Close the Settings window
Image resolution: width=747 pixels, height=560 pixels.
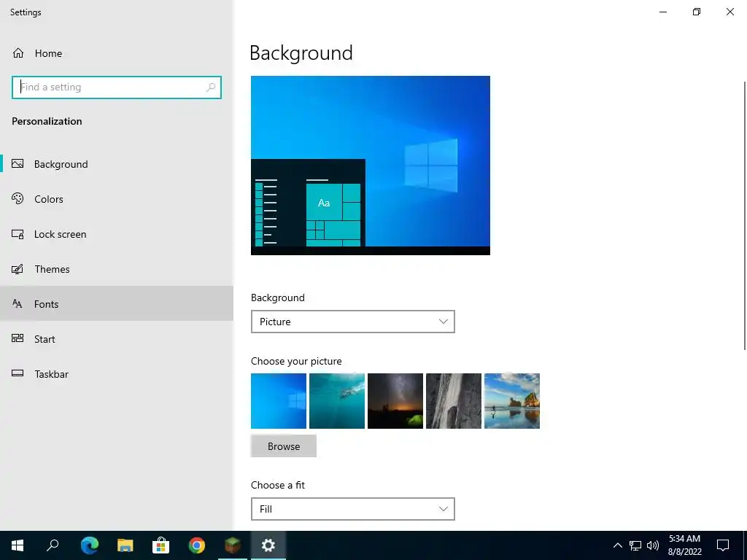click(x=729, y=12)
